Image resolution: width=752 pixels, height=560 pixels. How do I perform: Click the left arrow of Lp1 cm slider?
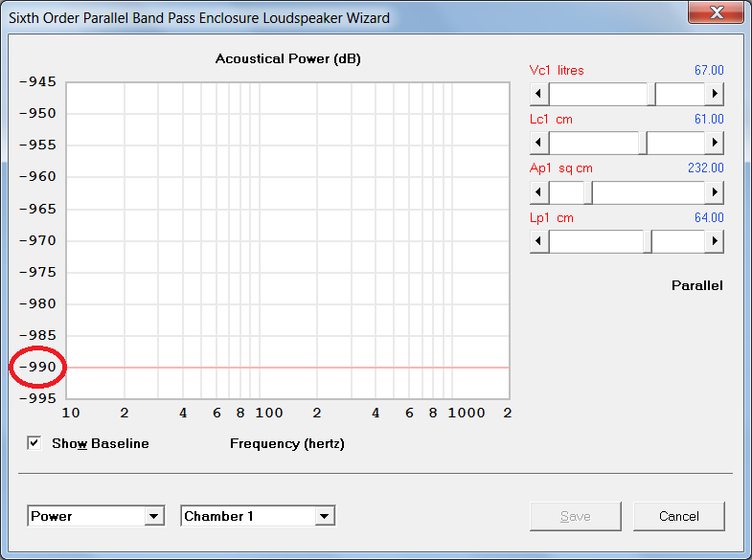click(x=539, y=241)
